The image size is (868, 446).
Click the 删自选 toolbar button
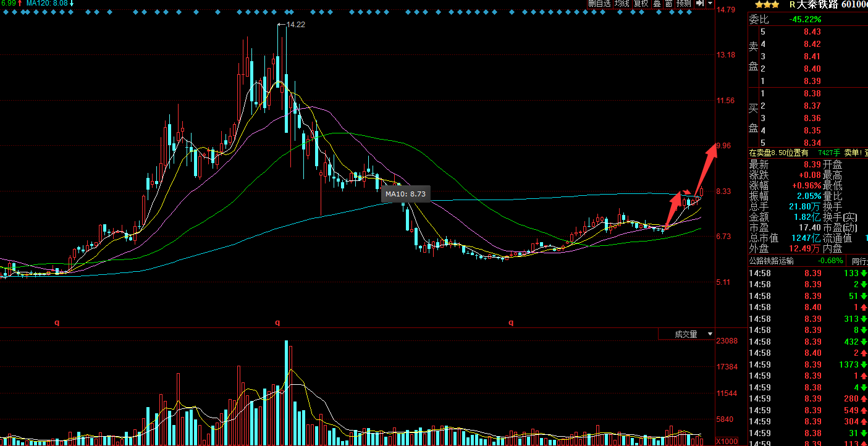tap(599, 4)
